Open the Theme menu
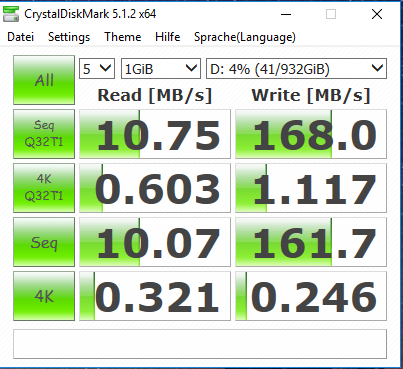403x369 pixels. (123, 37)
